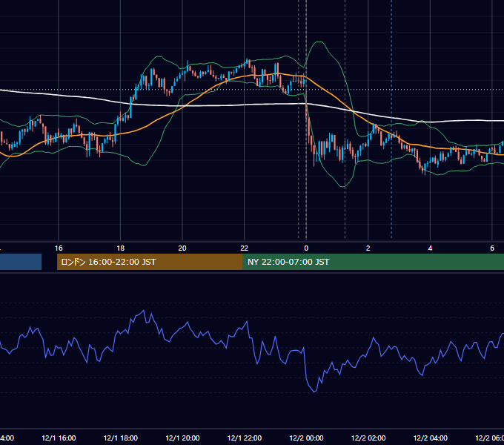Click the "12/2 04:00" date label
This screenshot has height=445, width=504.
pyautogui.click(x=431, y=438)
